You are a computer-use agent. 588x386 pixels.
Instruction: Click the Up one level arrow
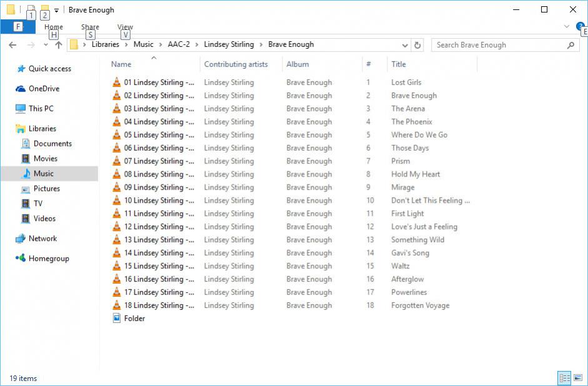(58, 45)
